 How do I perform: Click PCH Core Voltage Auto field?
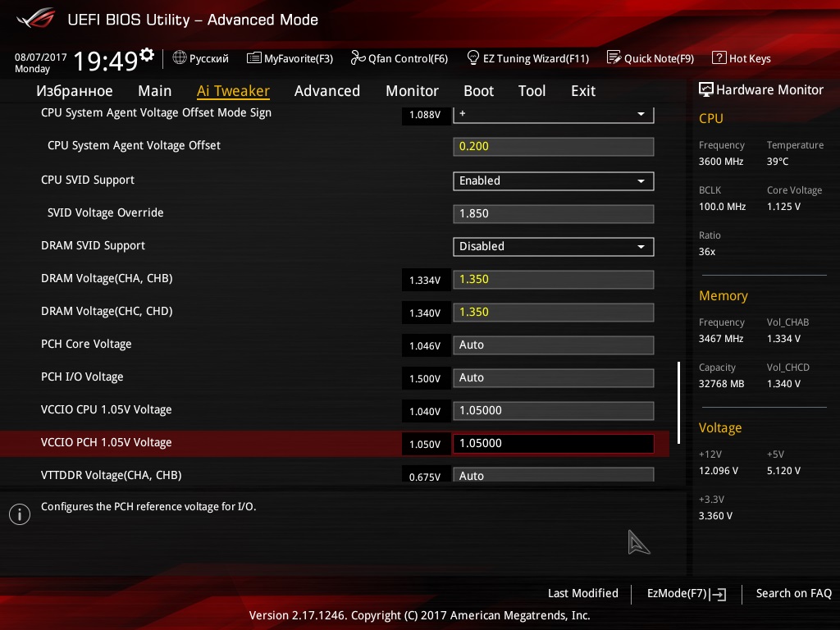coord(554,345)
